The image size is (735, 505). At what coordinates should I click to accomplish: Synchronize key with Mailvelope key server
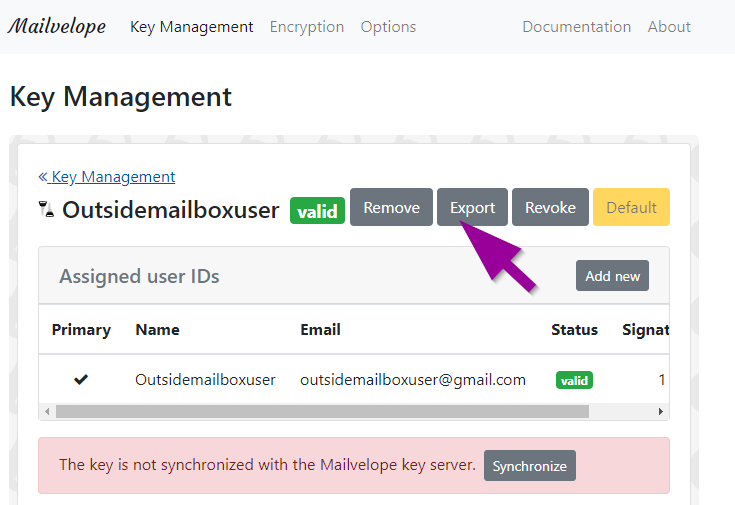[x=529, y=466]
